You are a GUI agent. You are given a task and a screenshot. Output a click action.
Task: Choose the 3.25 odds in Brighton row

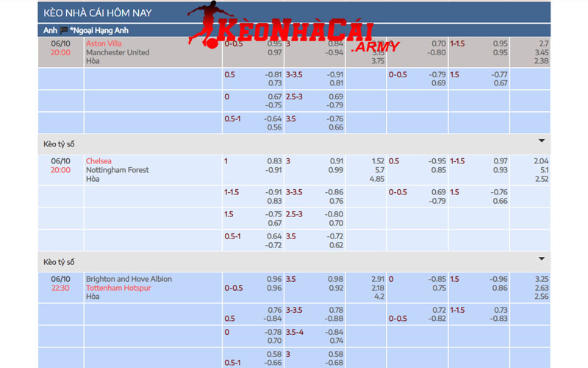[542, 279]
